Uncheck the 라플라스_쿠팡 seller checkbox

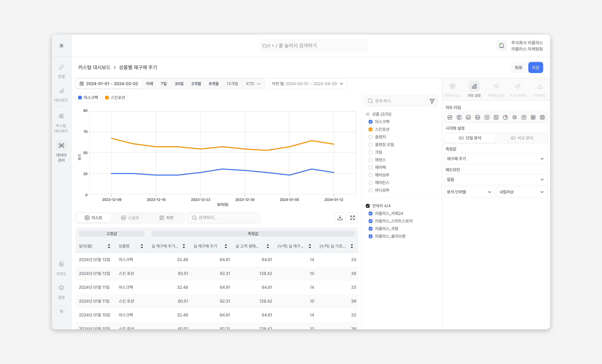click(x=370, y=229)
